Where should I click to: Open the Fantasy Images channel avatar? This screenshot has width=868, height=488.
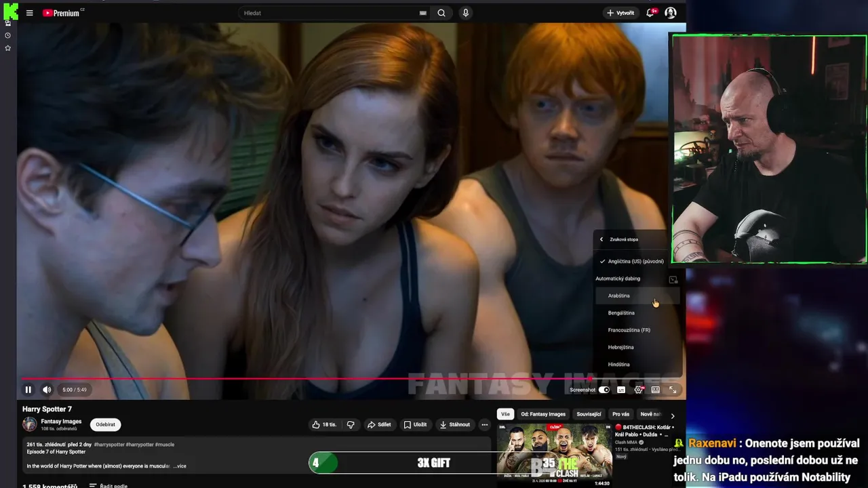[29, 424]
